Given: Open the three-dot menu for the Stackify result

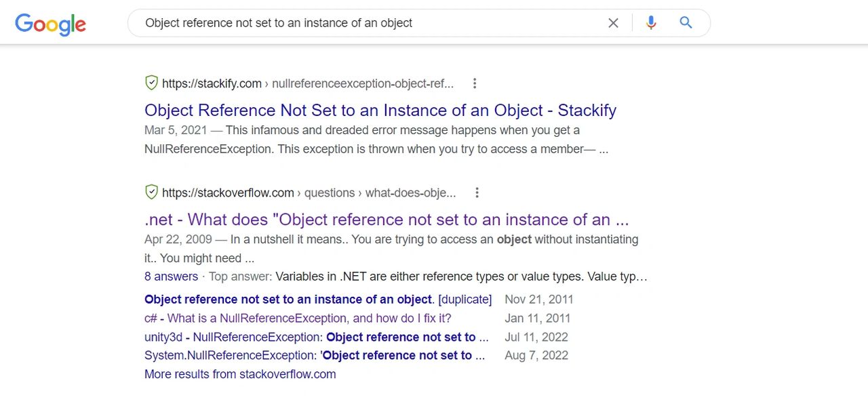Looking at the screenshot, I should pos(475,83).
